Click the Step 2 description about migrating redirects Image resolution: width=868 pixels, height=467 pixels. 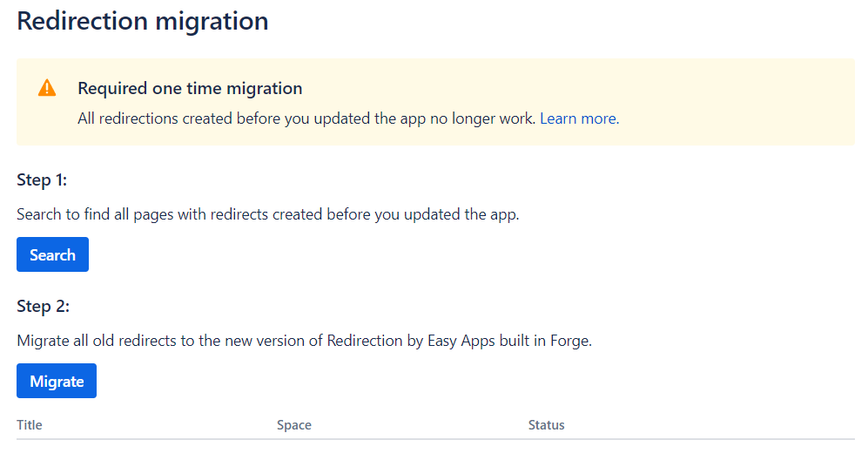click(x=304, y=341)
